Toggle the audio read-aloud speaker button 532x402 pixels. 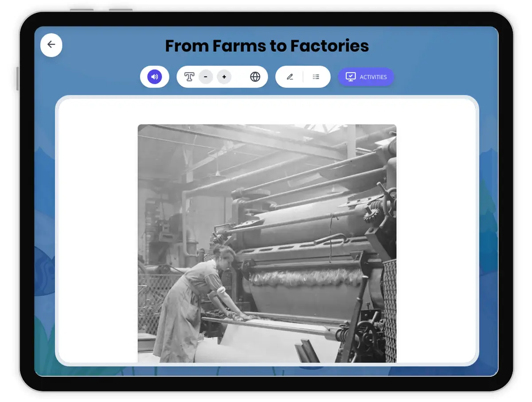(x=155, y=77)
